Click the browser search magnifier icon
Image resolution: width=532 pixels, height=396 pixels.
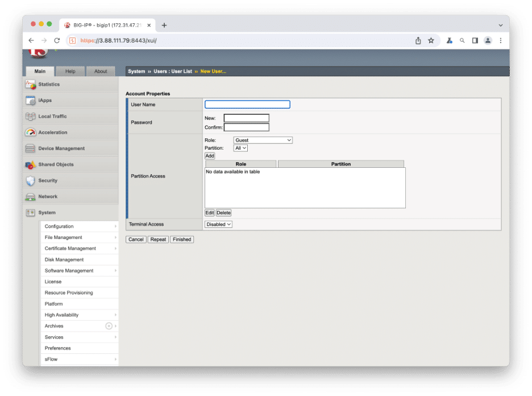coord(462,40)
